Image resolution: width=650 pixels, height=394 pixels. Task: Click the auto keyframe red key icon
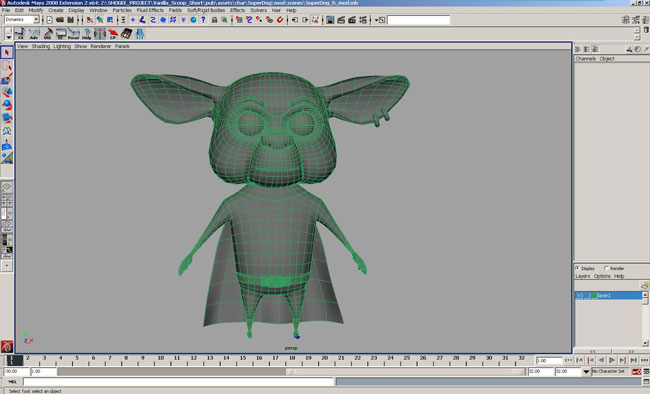636,372
